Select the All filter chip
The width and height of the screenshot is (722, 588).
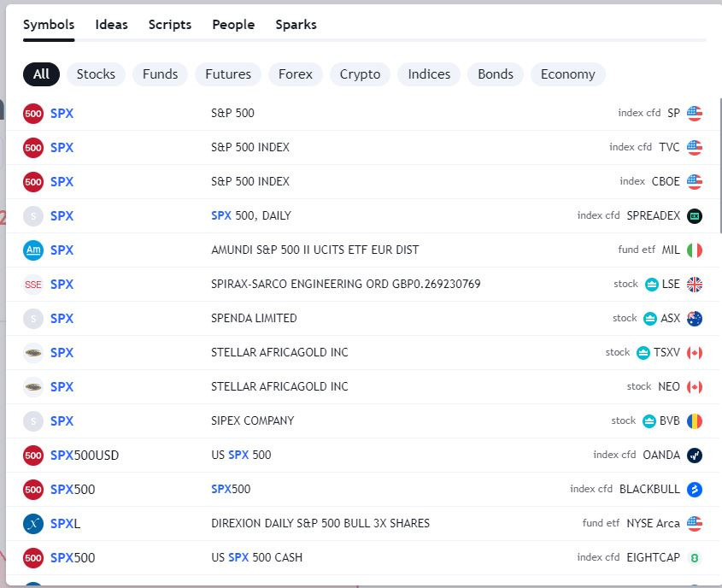42,74
